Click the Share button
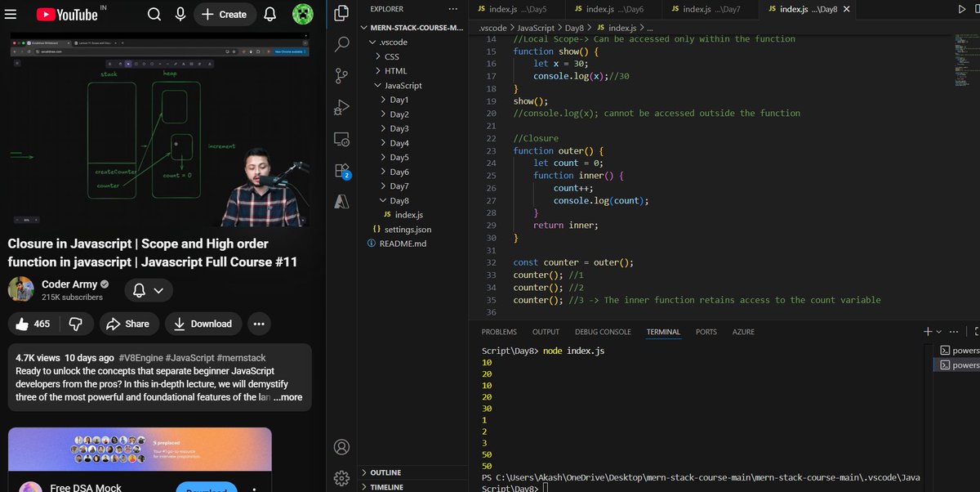The image size is (980, 492). point(128,324)
